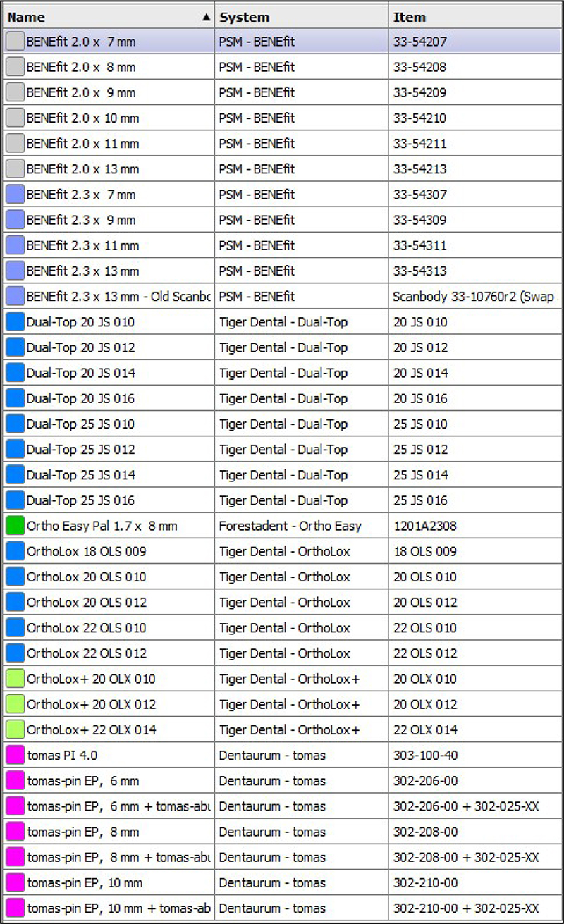Select the Ortho Easy Pal 1.7 x 8 mm name
Screen dimensions: 564x924
[102, 526]
